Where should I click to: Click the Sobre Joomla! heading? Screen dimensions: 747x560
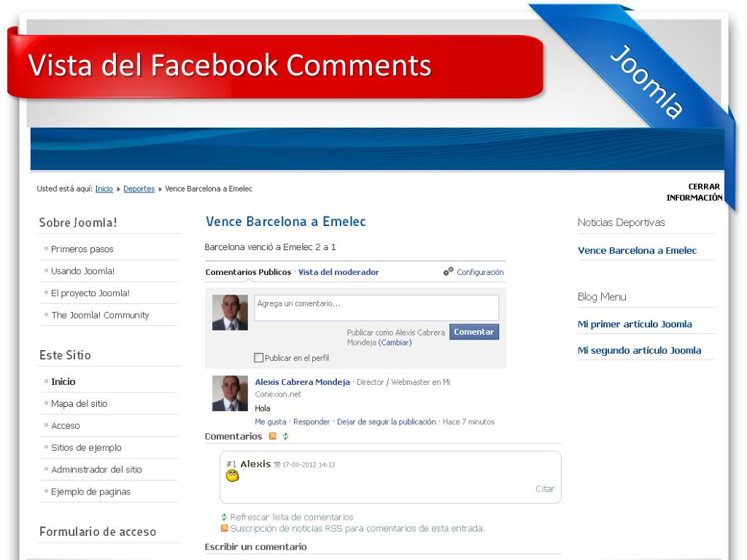[x=78, y=222]
